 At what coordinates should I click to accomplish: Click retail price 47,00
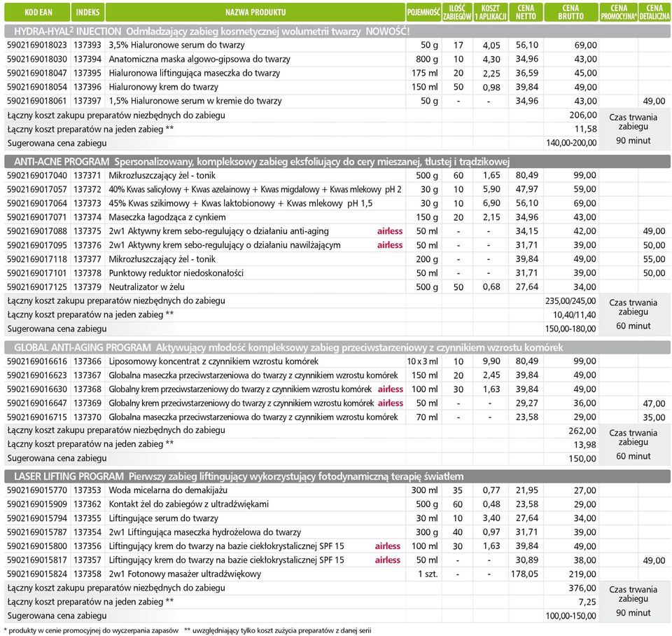(x=654, y=403)
